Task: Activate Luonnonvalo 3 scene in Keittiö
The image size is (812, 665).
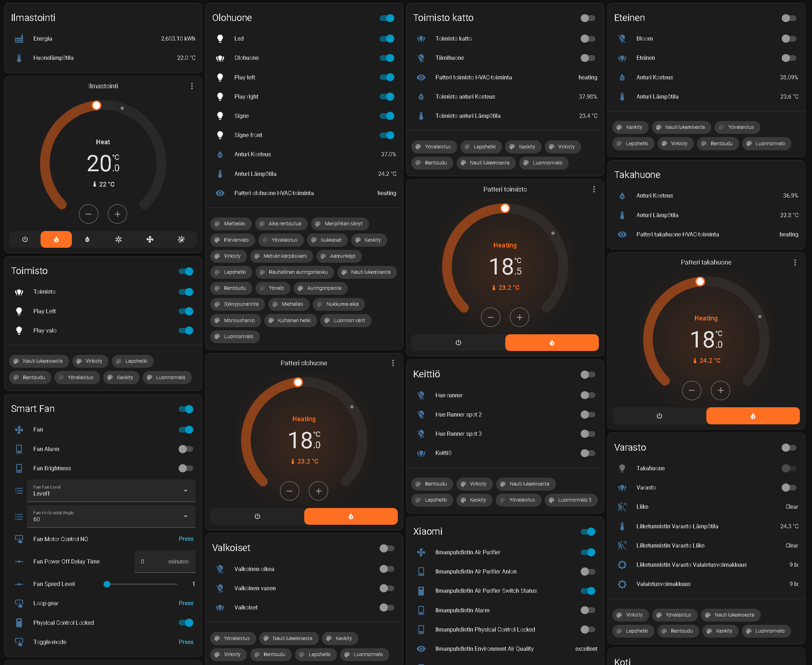Action: (x=570, y=500)
